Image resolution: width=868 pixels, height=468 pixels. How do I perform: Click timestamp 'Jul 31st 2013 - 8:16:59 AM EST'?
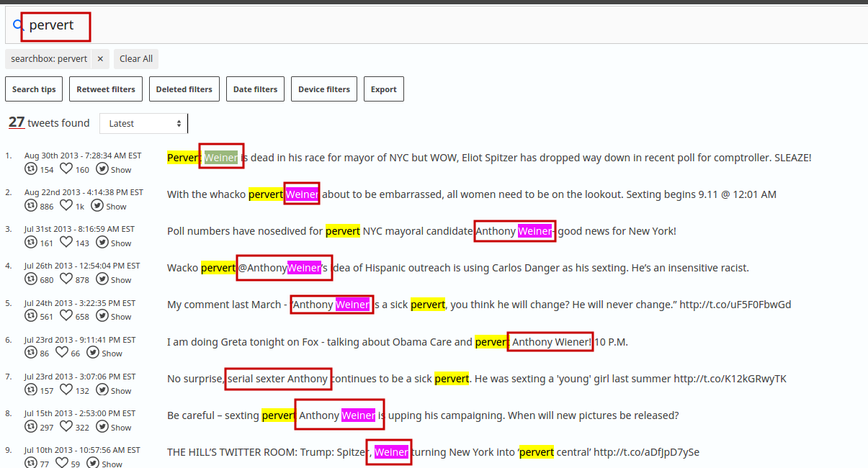[x=79, y=229]
